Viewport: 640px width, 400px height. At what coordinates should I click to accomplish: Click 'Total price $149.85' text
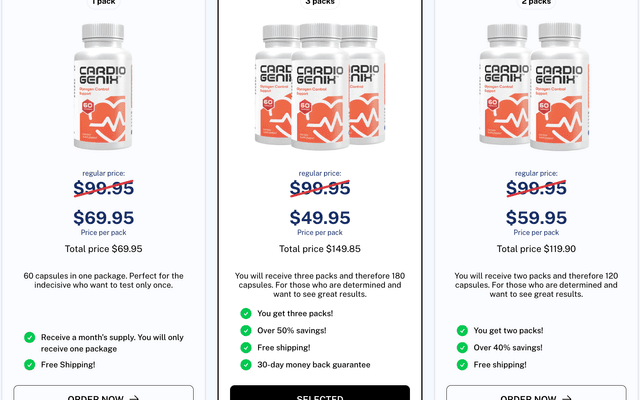click(x=320, y=249)
